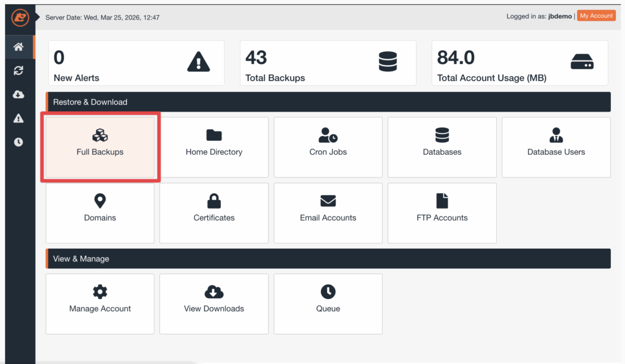The width and height of the screenshot is (625, 364).
Task: Select the Cron Jobs tile
Action: pyautogui.click(x=328, y=147)
